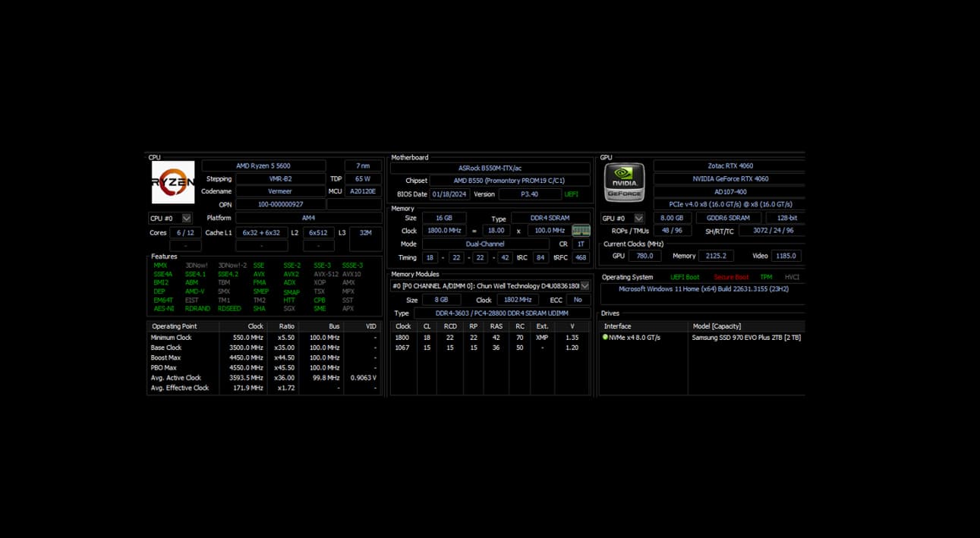This screenshot has width=980, height=538.
Task: Click the NVIDIA GeForce logo image
Action: (624, 182)
